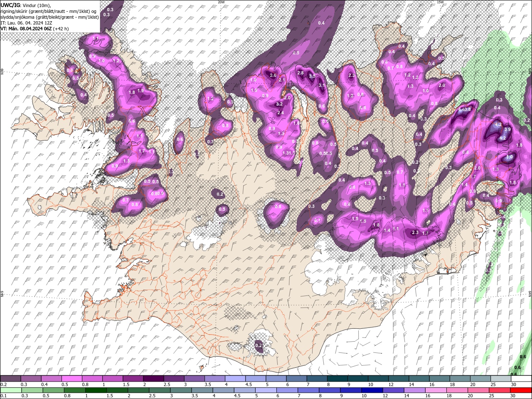The width and height of the screenshot is (532, 399).
Task: Click the 2.1 snowfall value on the map
Action: [x=282, y=80]
